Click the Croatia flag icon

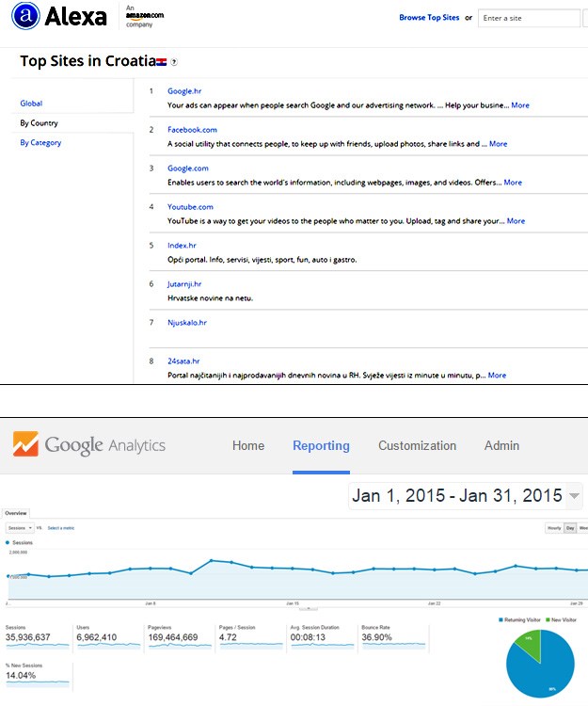[162, 62]
